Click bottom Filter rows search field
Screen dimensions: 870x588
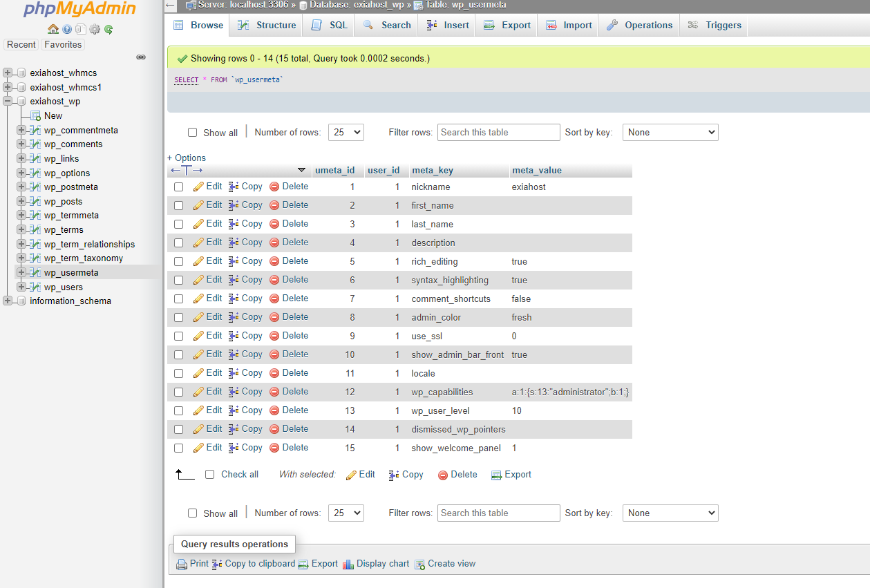tap(499, 513)
